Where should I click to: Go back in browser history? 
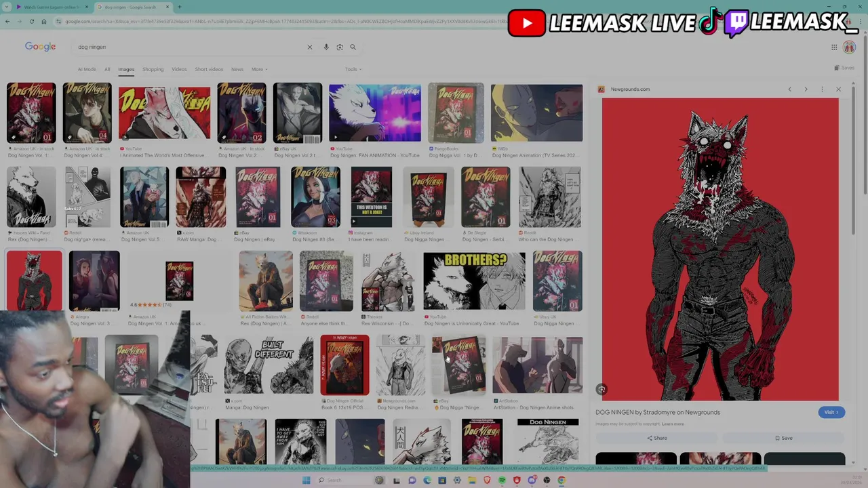click(7, 22)
